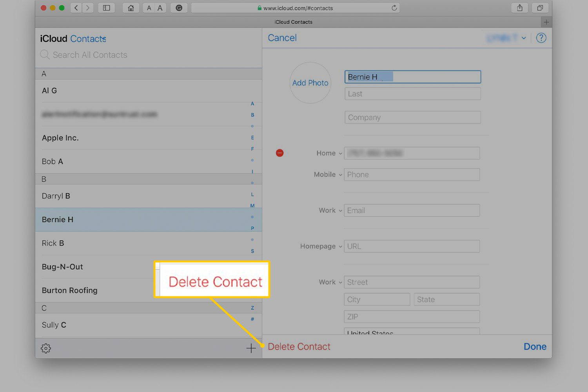This screenshot has width=588, height=392.
Task: Click the City field
Action: (x=377, y=299)
